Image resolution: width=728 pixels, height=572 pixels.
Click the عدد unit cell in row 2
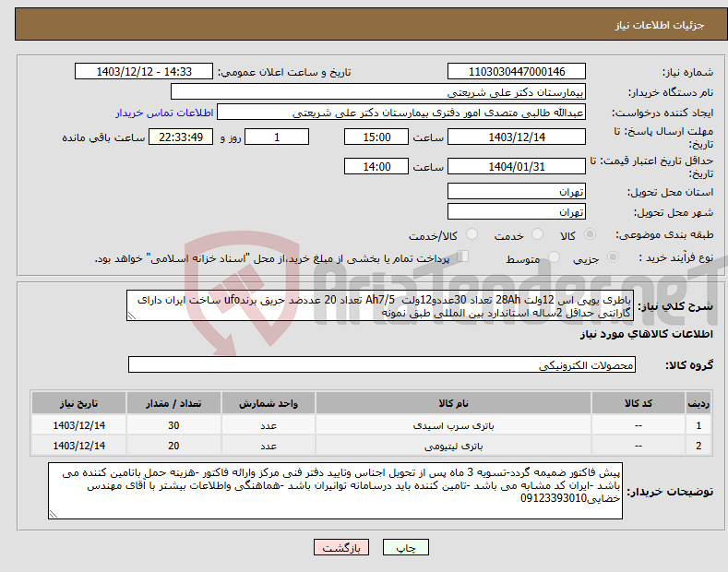pyautogui.click(x=269, y=446)
